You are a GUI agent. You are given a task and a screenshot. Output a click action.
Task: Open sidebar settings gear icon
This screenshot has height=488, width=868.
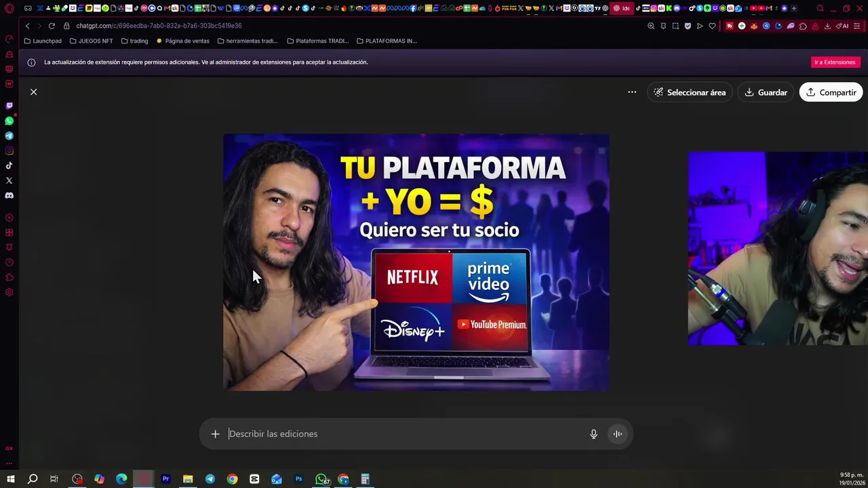pyautogui.click(x=9, y=292)
